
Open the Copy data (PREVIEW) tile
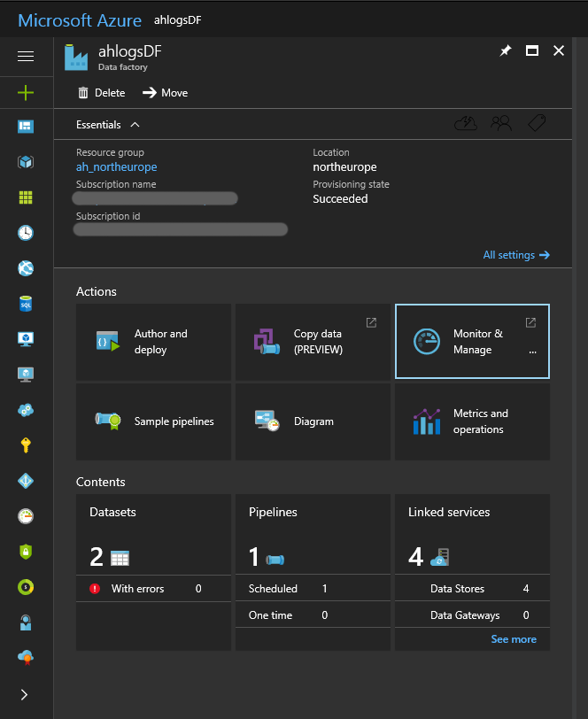pyautogui.click(x=313, y=342)
